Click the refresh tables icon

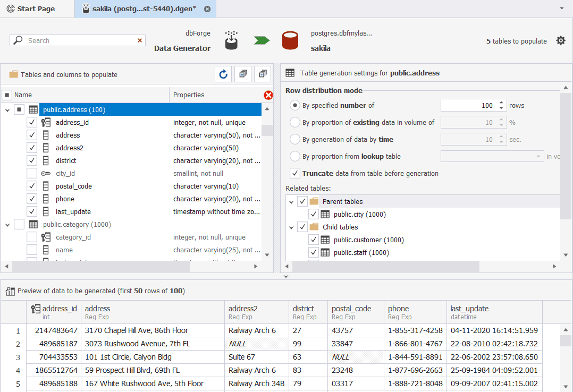[223, 74]
